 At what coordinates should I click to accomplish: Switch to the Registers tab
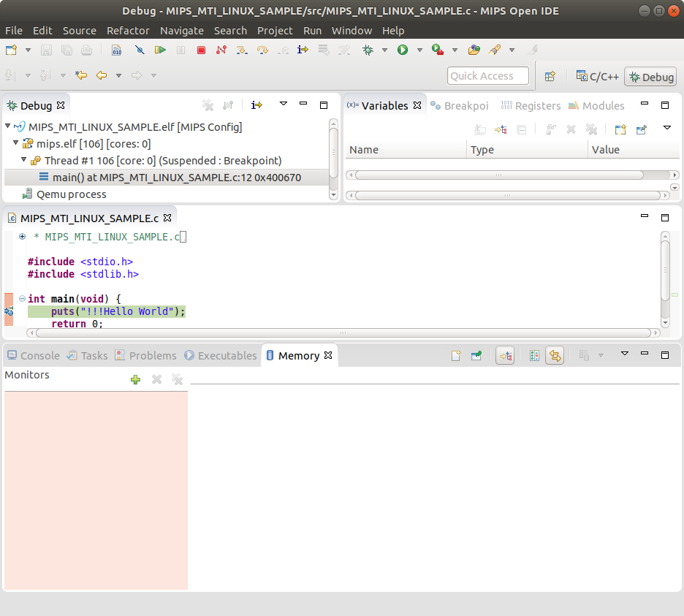pyautogui.click(x=531, y=105)
